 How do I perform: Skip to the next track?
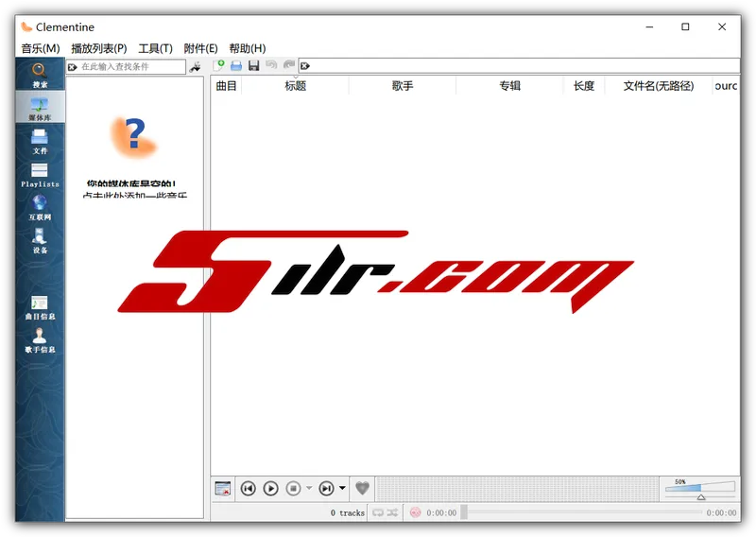click(x=326, y=488)
